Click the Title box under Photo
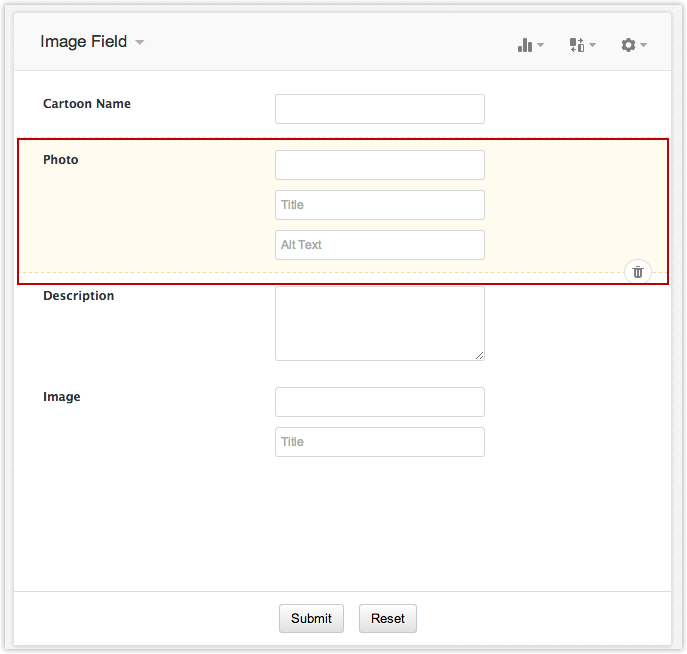 point(379,205)
